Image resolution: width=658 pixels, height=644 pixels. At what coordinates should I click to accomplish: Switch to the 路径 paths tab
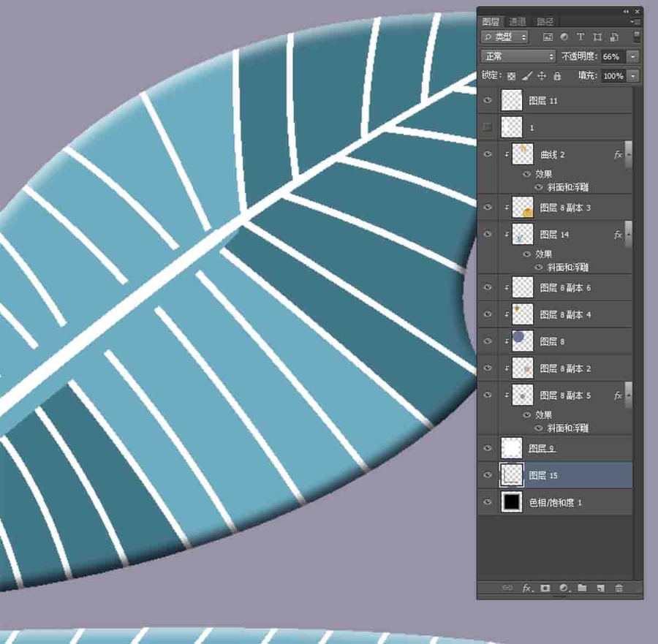[545, 21]
